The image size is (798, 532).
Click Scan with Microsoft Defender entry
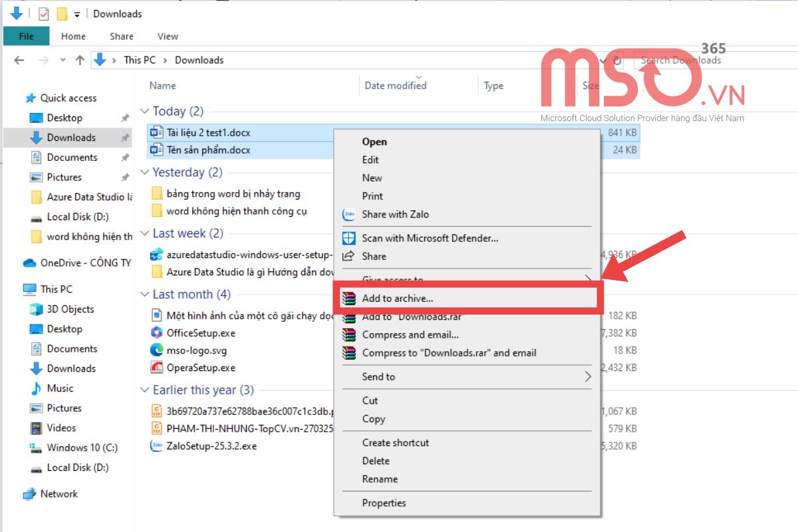[x=430, y=238]
